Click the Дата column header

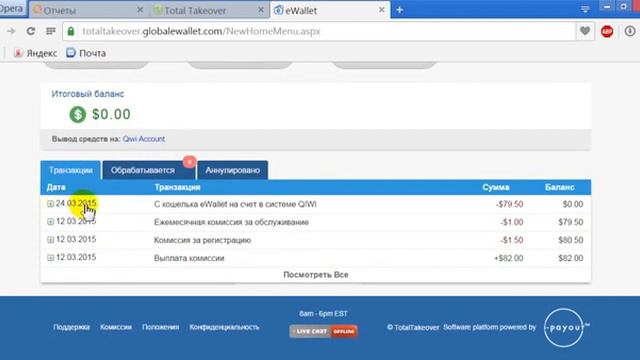tap(56, 187)
